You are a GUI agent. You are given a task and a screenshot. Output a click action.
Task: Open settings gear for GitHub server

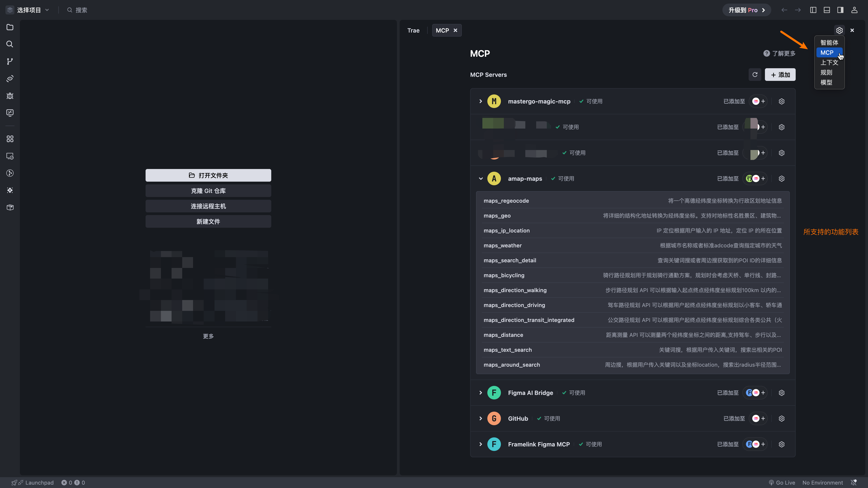tap(781, 418)
